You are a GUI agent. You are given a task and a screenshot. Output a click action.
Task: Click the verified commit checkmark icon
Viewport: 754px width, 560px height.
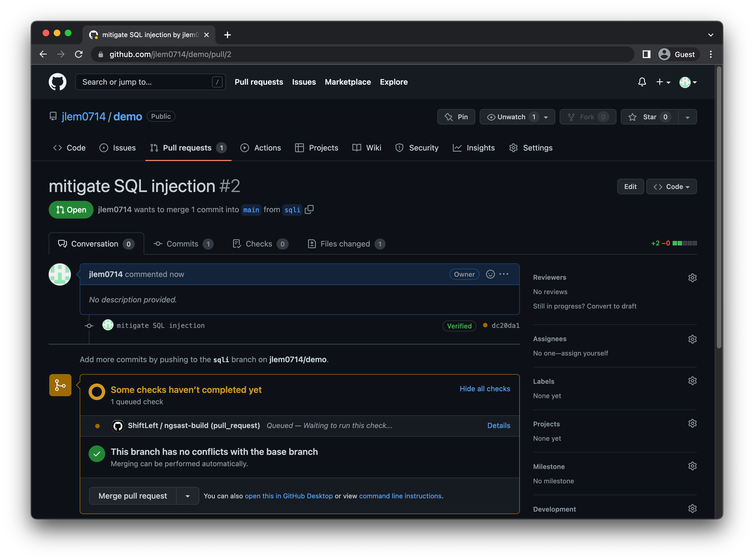click(x=459, y=325)
